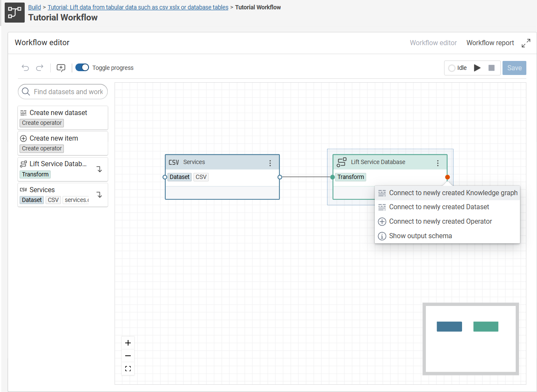This screenshot has height=392, width=537.
Task: Expand workflow editor to fullscreen
Action: (526, 43)
